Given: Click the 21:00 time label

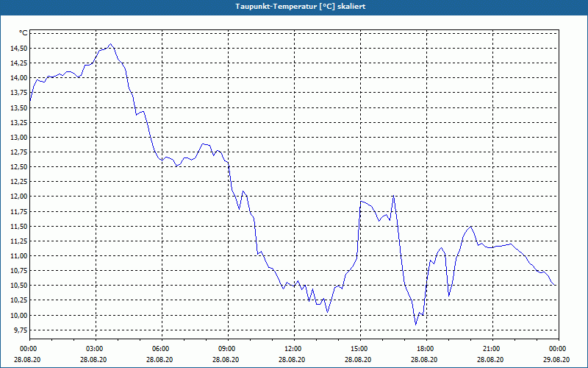Looking at the screenshot, I should point(491,349).
